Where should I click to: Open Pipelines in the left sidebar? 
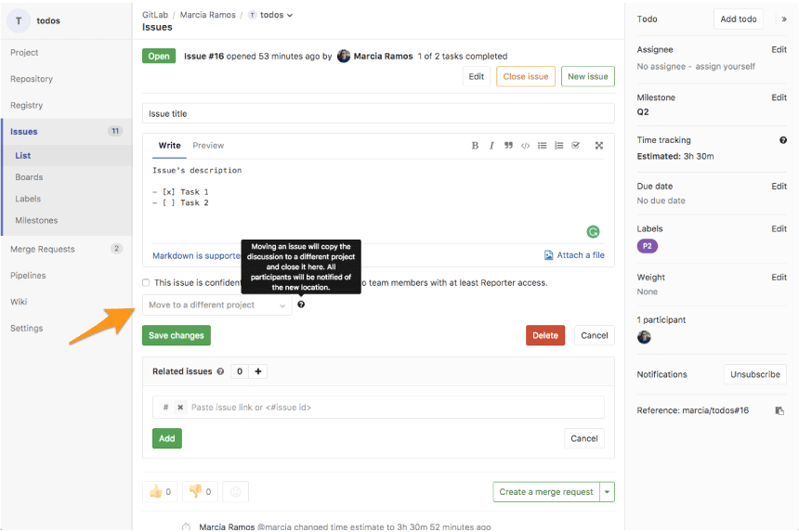tap(28, 276)
